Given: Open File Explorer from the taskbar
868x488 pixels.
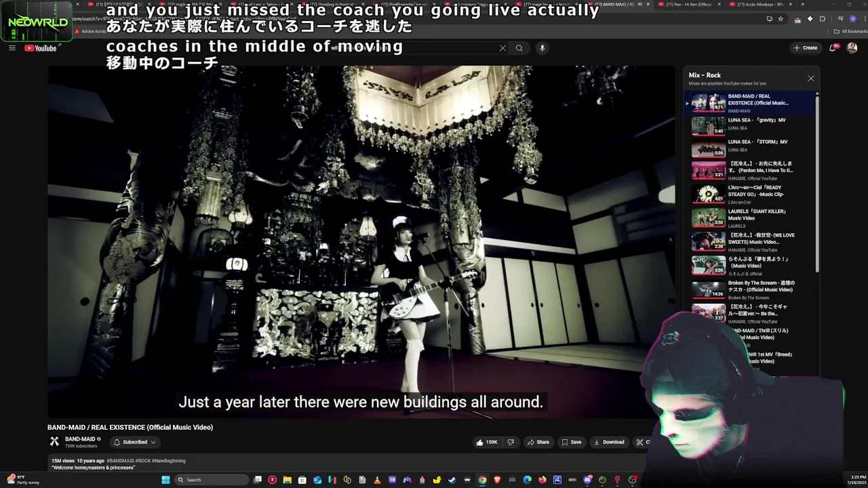Looking at the screenshot, I should click(287, 480).
